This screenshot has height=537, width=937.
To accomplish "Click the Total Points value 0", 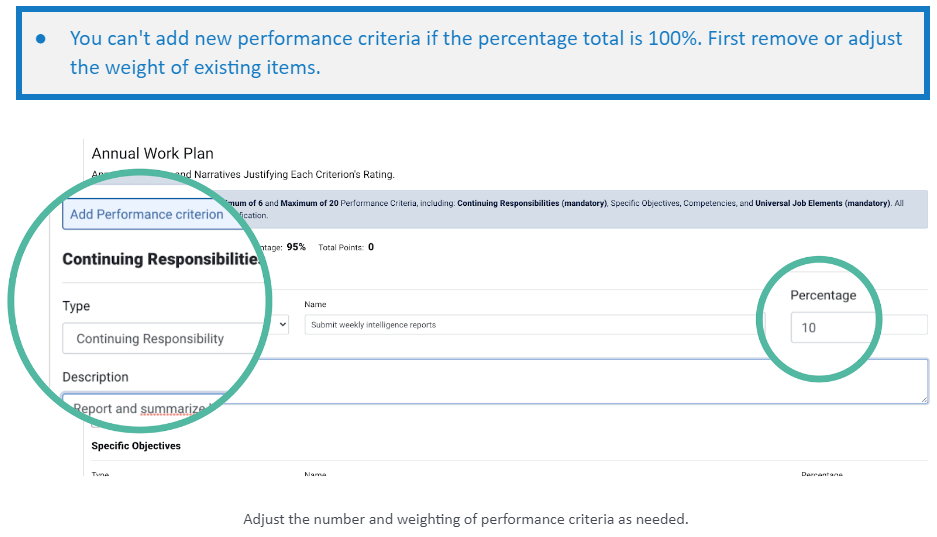I will (x=371, y=247).
